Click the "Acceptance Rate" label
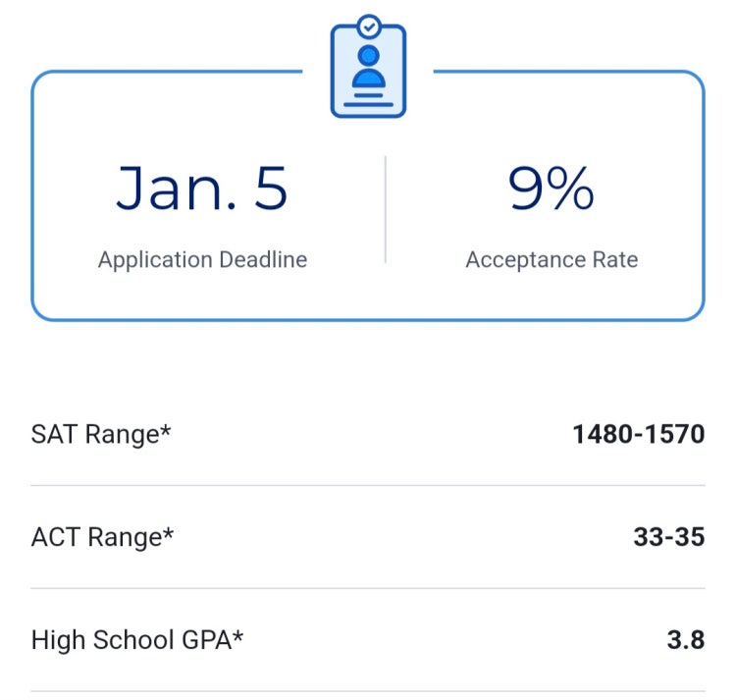This screenshot has height=700, width=736. tap(552, 259)
